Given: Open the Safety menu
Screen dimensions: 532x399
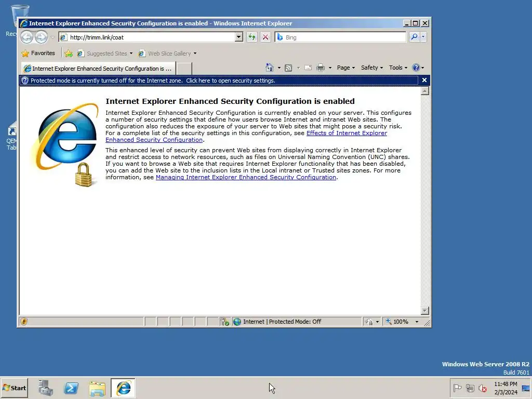Looking at the screenshot, I should coord(372,68).
